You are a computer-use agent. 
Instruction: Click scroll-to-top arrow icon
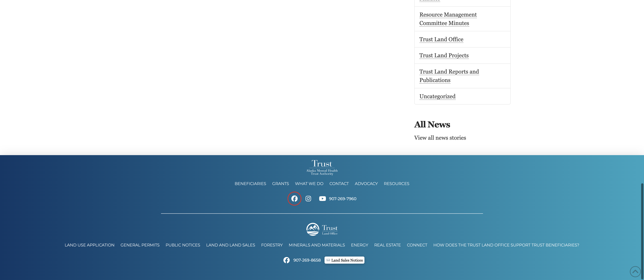tap(635, 271)
